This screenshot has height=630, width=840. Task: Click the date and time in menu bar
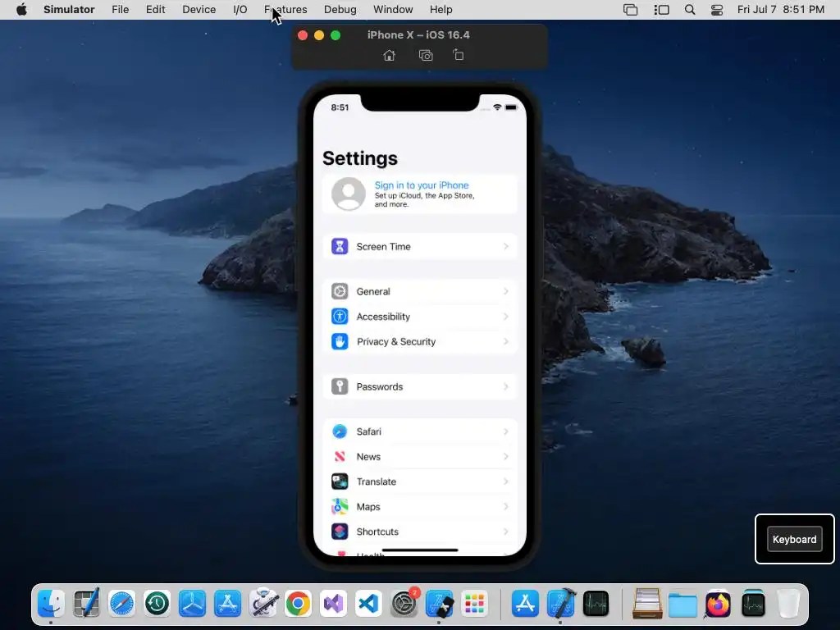[781, 10]
